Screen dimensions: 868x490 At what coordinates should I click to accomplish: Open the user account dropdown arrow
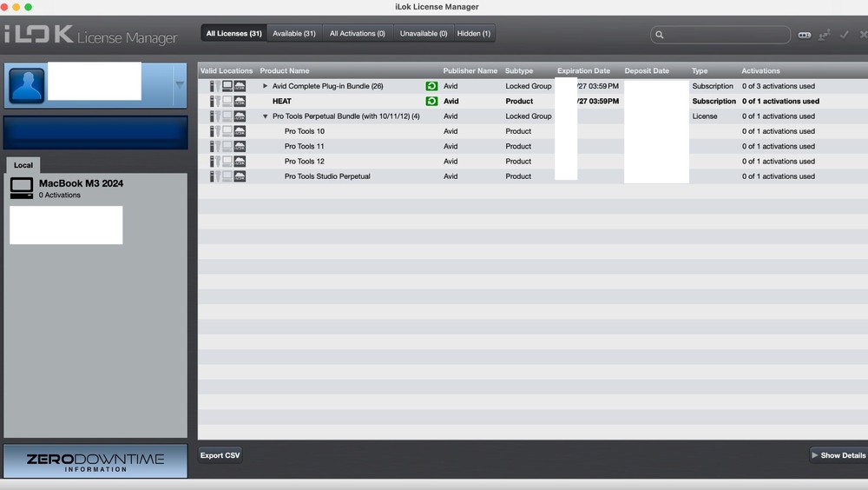(x=179, y=85)
